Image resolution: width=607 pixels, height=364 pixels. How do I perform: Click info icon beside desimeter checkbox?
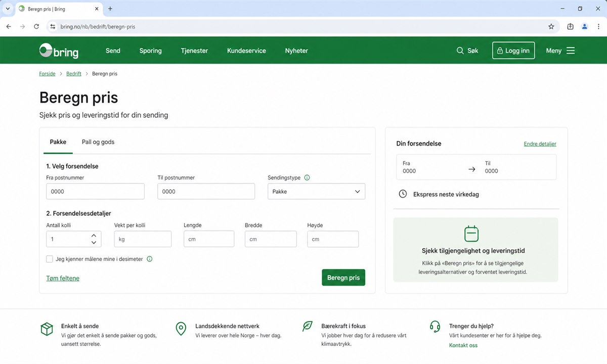(x=149, y=259)
